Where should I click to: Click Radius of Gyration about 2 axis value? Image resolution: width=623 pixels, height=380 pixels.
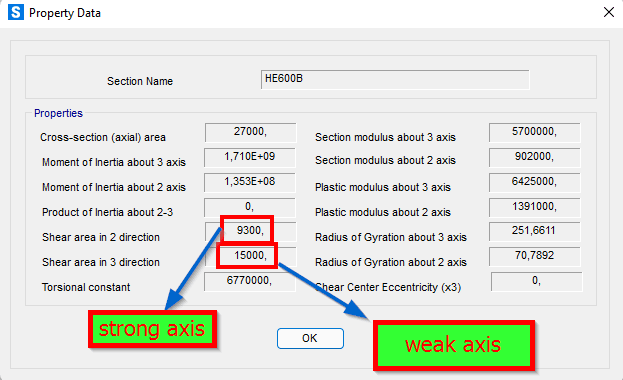[x=534, y=256]
